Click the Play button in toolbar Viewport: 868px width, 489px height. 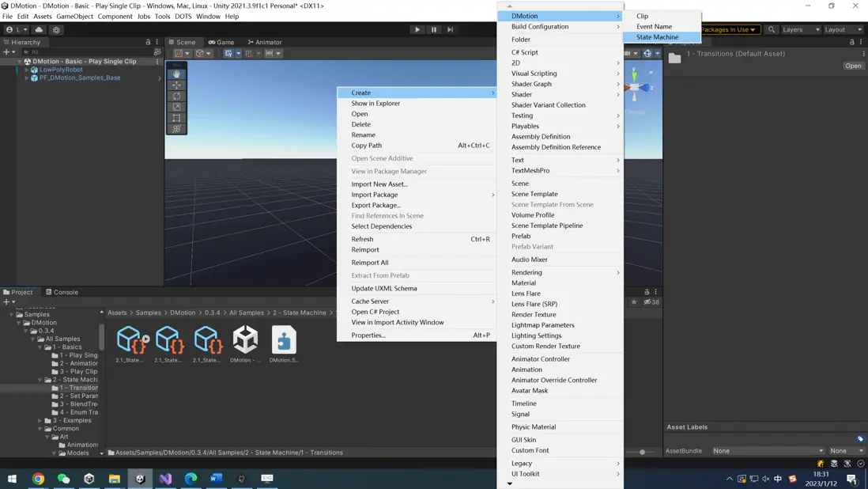coord(417,29)
